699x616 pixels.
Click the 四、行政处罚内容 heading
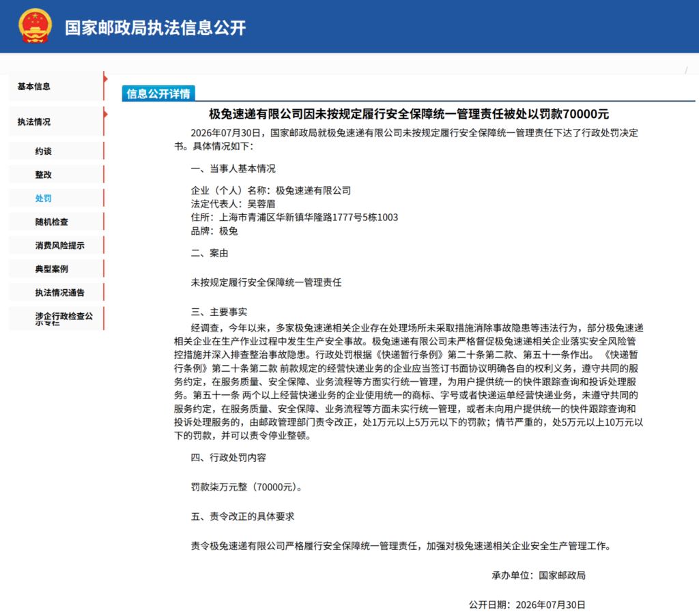(x=228, y=458)
